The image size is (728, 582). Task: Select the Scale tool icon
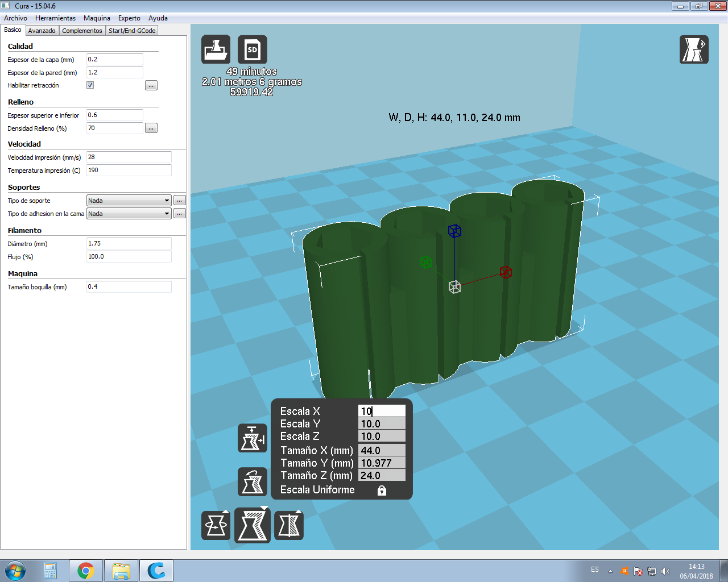(253, 525)
